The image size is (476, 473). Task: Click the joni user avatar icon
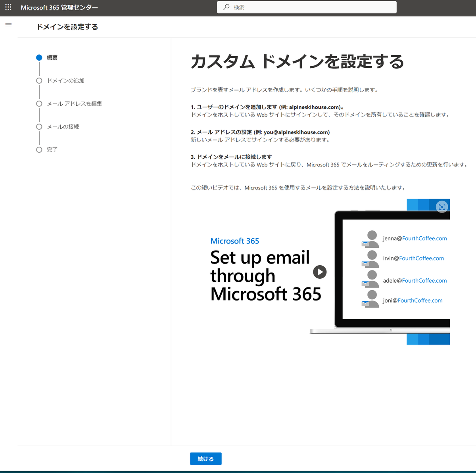(370, 299)
